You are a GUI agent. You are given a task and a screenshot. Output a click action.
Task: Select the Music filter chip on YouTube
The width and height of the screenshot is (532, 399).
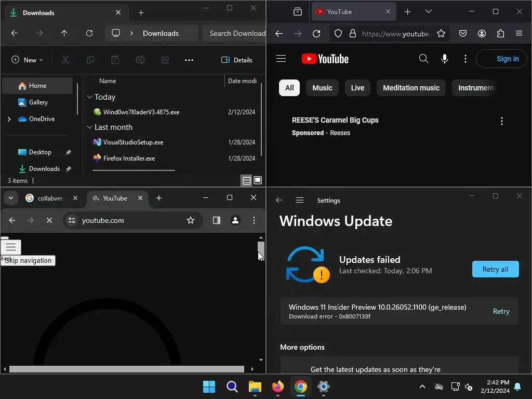coord(322,88)
